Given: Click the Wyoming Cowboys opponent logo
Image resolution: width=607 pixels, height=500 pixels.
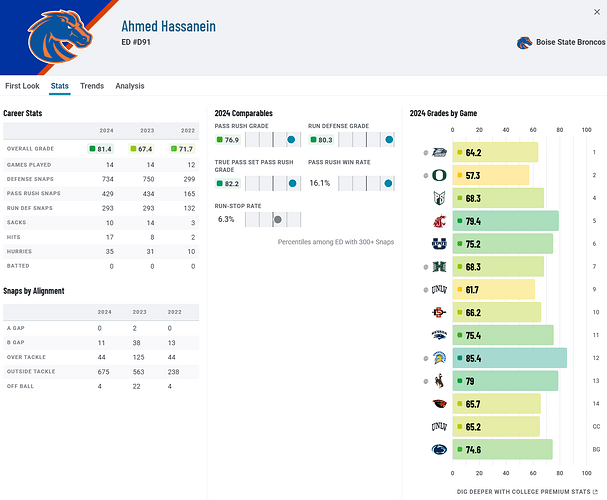Looking at the screenshot, I should 439,381.
